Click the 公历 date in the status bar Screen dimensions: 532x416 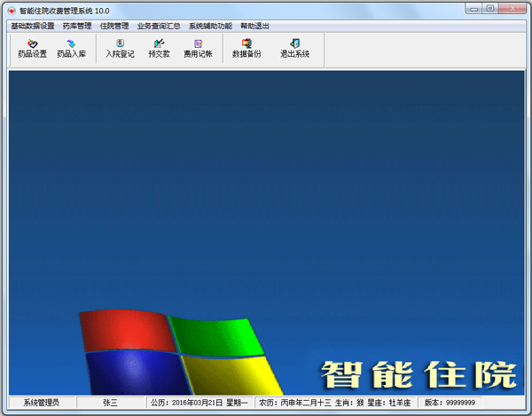[x=199, y=403]
